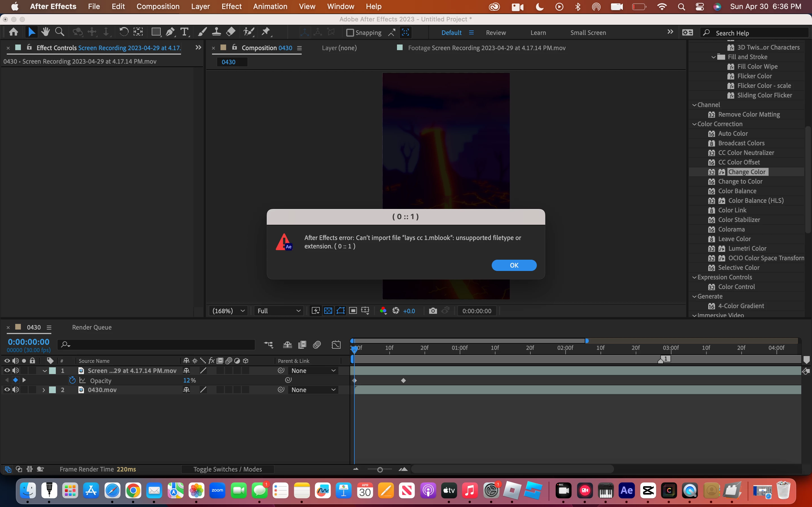Open the Full resolution dropdown
The image size is (812, 507).
(279, 311)
